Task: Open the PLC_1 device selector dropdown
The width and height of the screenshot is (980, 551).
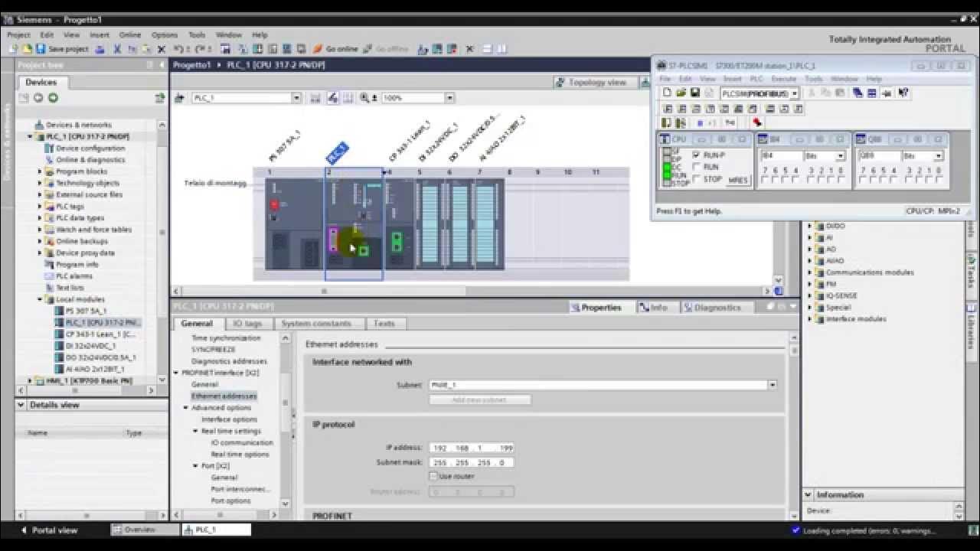Action: coord(296,98)
